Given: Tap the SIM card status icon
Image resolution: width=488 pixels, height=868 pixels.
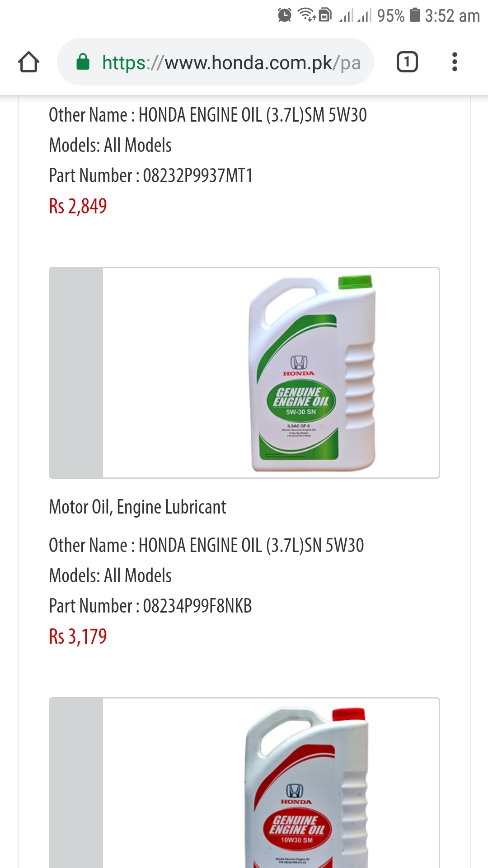Looking at the screenshot, I should (x=325, y=15).
